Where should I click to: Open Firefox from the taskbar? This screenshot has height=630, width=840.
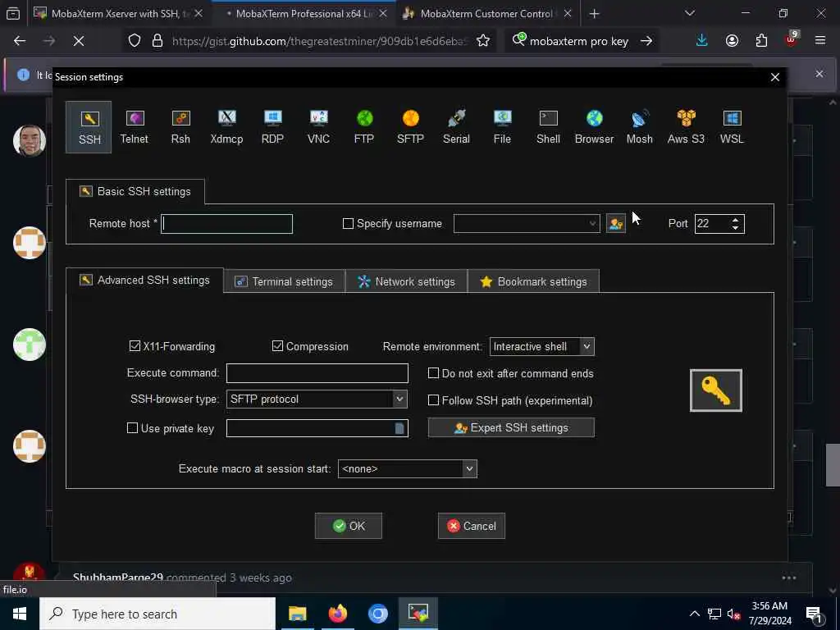pyautogui.click(x=337, y=614)
